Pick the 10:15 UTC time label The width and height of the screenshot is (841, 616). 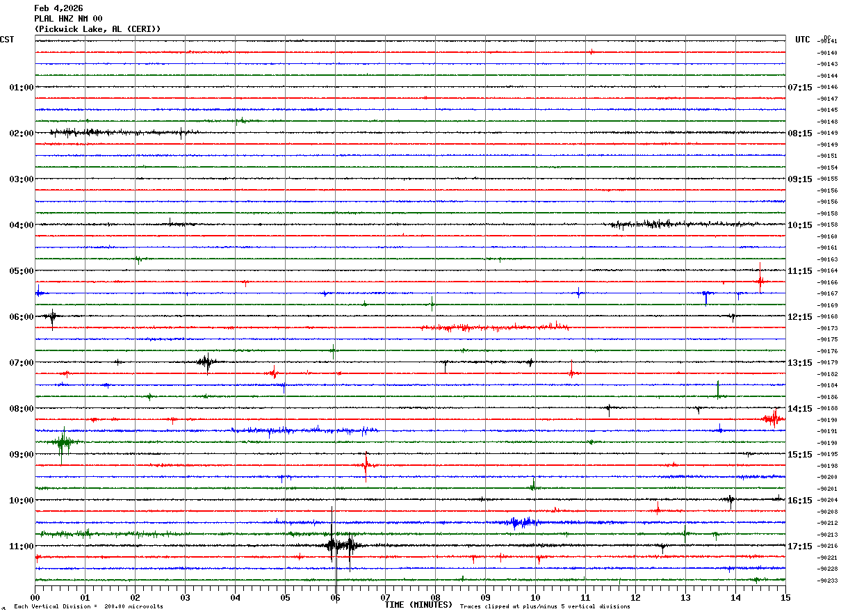pos(800,225)
